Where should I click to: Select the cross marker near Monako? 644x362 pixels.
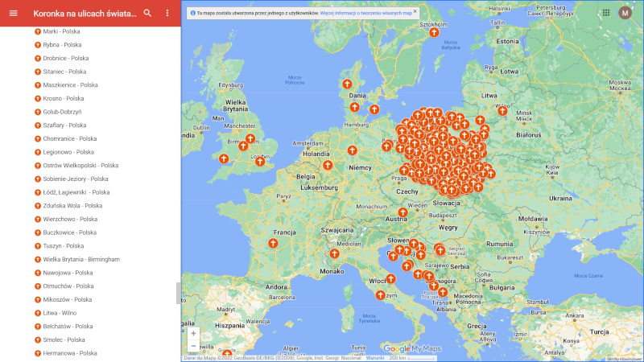pyautogui.click(x=334, y=253)
